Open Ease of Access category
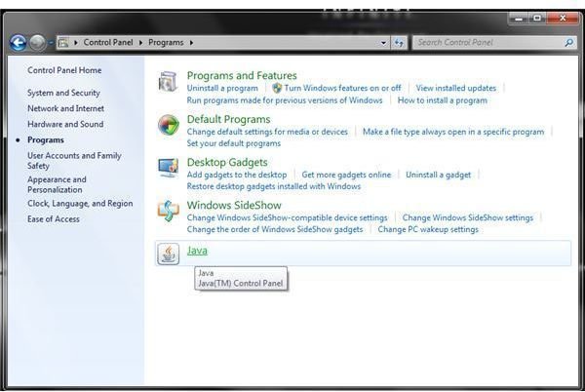The width and height of the screenshot is (585, 392). (x=54, y=219)
